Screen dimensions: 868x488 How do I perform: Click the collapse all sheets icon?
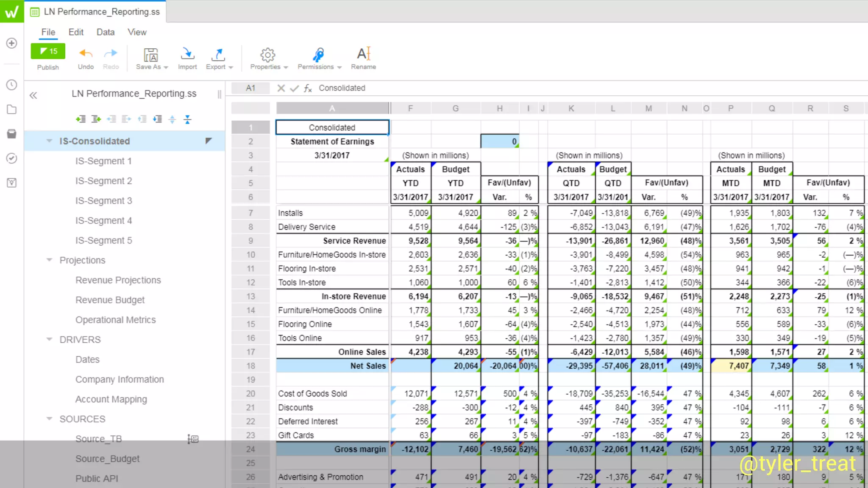187,119
